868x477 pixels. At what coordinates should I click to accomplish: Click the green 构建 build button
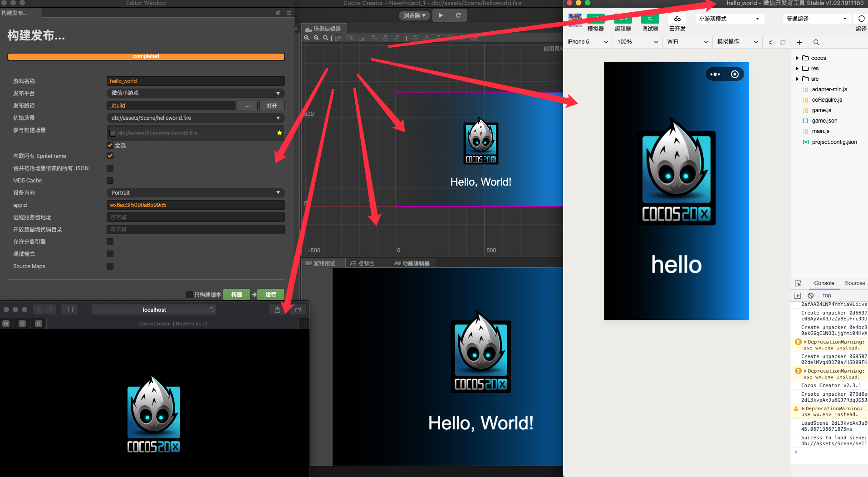[237, 295]
